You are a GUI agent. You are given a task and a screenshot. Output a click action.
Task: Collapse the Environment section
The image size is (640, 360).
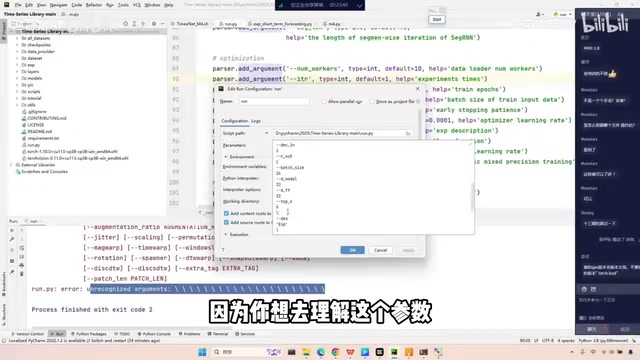pos(226,157)
